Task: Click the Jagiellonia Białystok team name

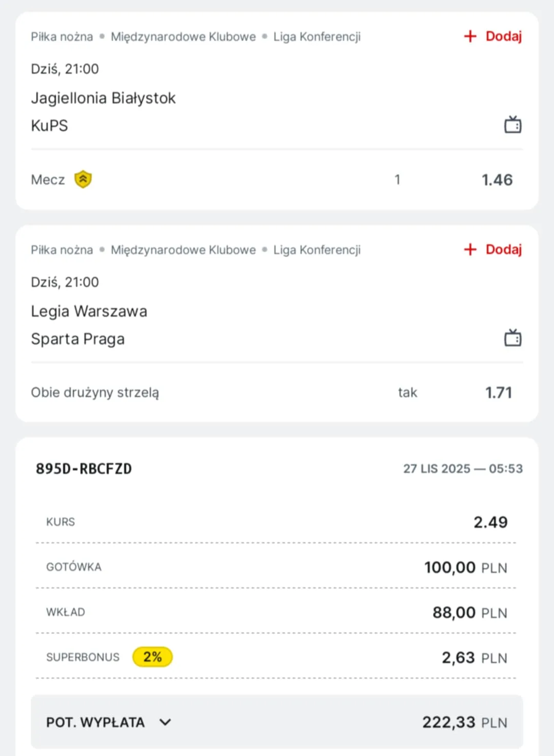Action: 103,98
